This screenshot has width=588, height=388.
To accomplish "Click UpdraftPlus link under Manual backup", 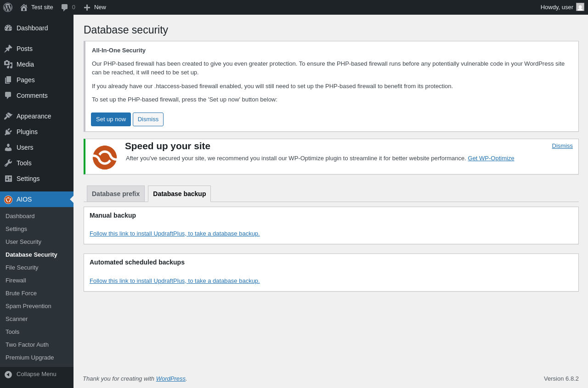I will (175, 234).
